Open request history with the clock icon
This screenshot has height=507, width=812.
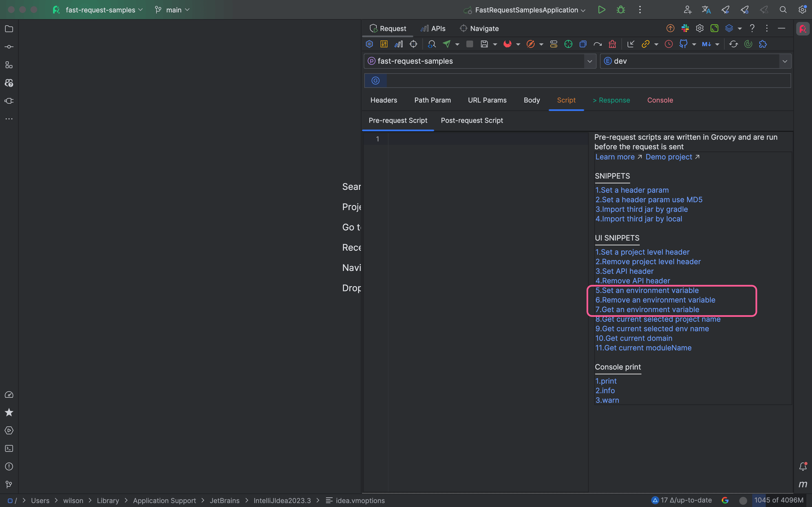(669, 44)
